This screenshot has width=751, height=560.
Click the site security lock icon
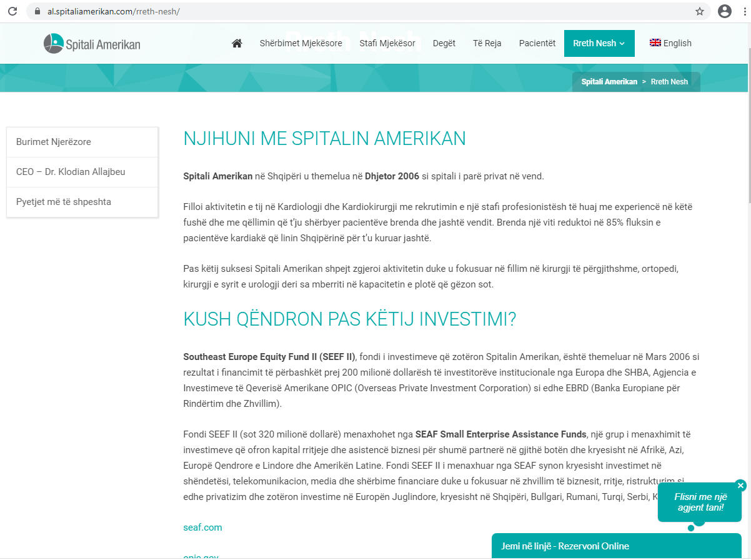(x=37, y=11)
